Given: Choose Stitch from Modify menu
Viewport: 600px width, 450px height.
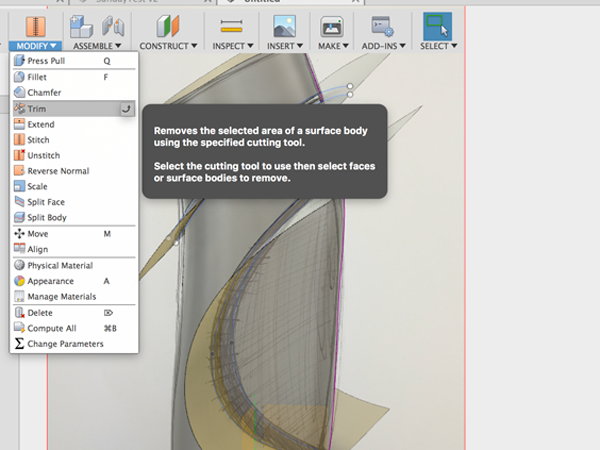Looking at the screenshot, I should pyautogui.click(x=74, y=140).
